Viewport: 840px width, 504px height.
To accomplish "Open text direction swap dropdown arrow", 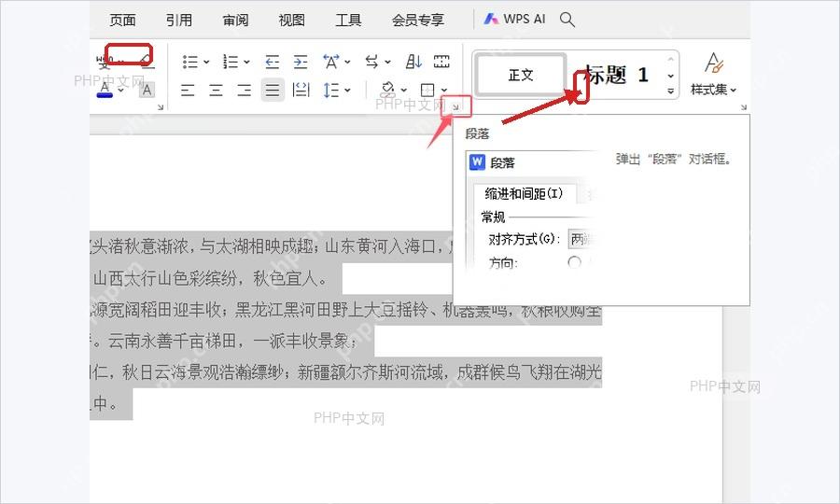I will click(x=388, y=63).
